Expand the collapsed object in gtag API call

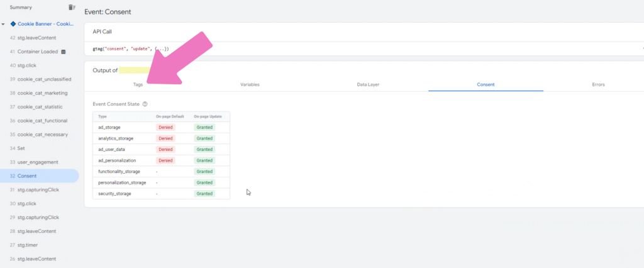pos(156,48)
